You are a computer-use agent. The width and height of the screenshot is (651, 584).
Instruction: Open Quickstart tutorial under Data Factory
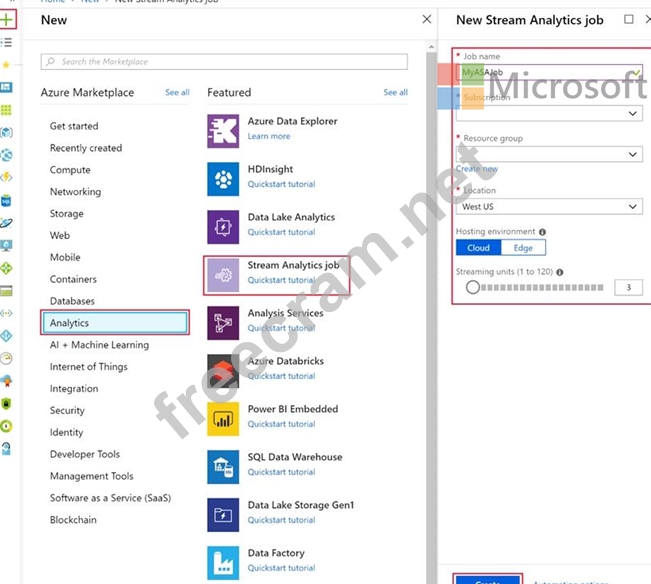281,568
